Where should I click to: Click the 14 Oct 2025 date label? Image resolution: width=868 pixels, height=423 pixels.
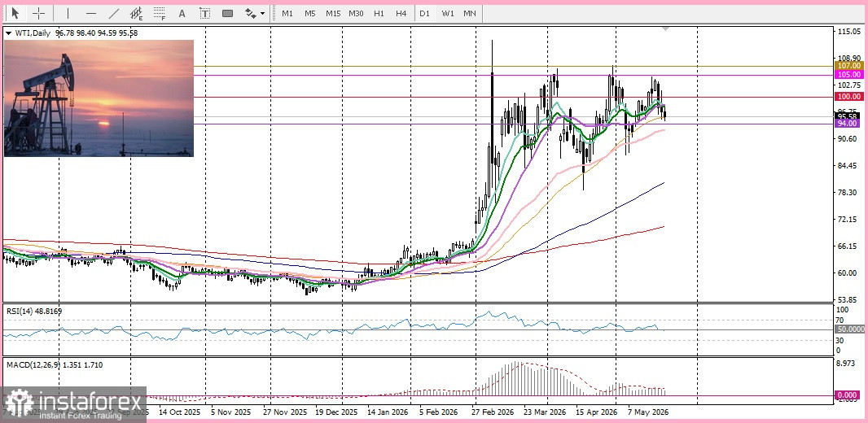(x=180, y=412)
